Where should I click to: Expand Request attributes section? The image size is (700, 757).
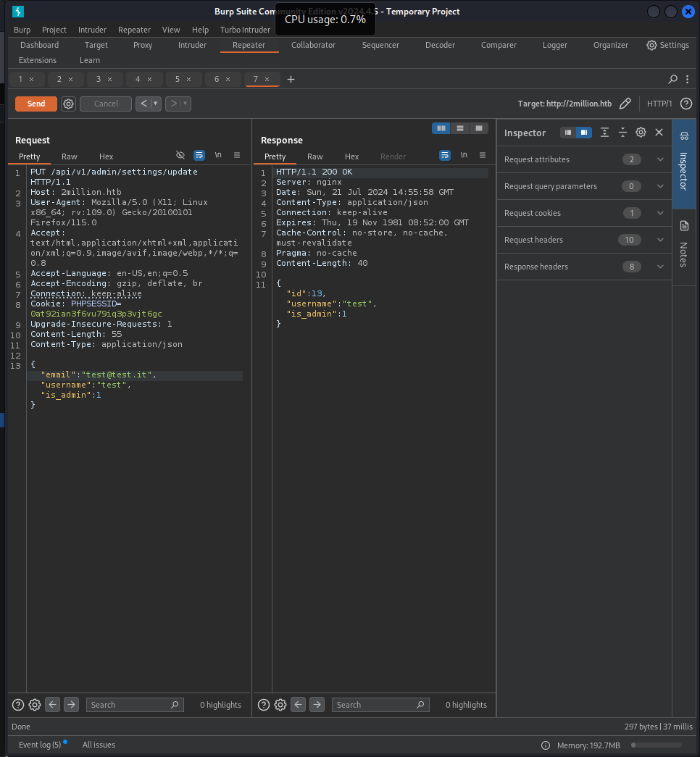pos(584,159)
